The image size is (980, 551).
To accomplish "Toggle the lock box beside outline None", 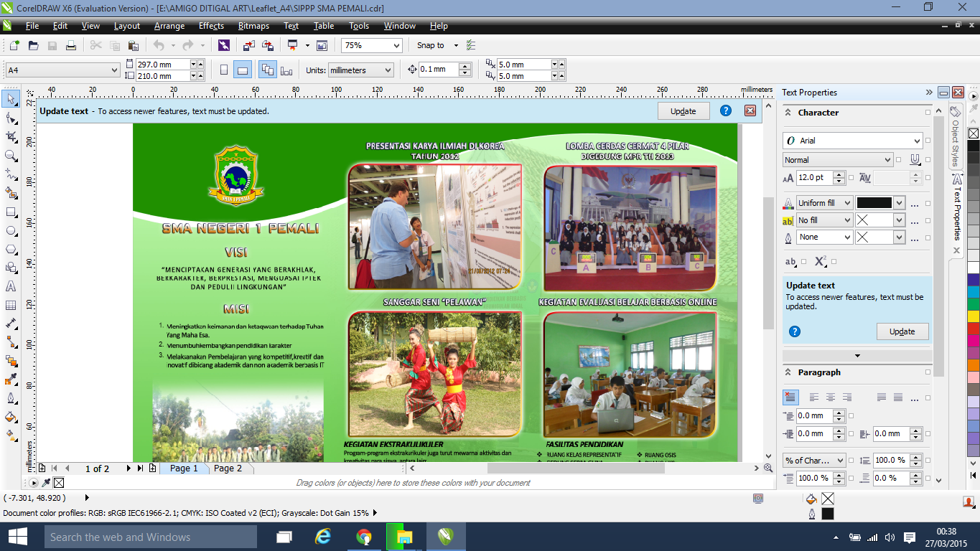I will pos(928,237).
